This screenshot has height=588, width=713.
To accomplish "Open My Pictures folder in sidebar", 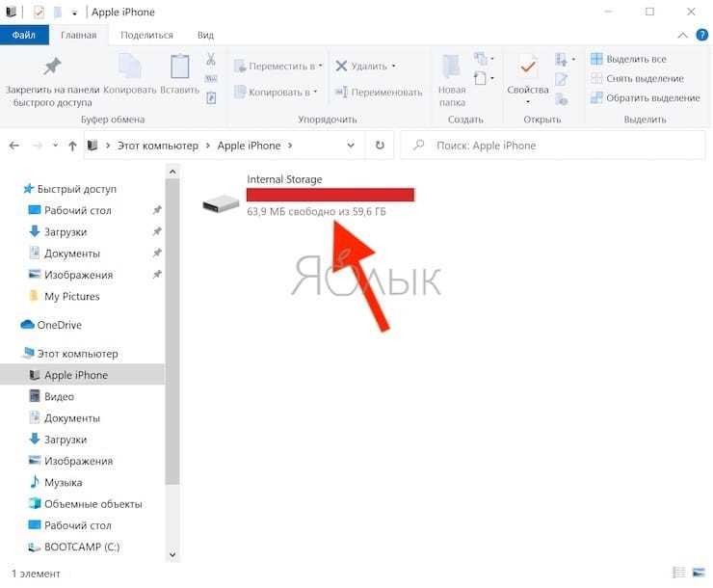I will pyautogui.click(x=72, y=296).
